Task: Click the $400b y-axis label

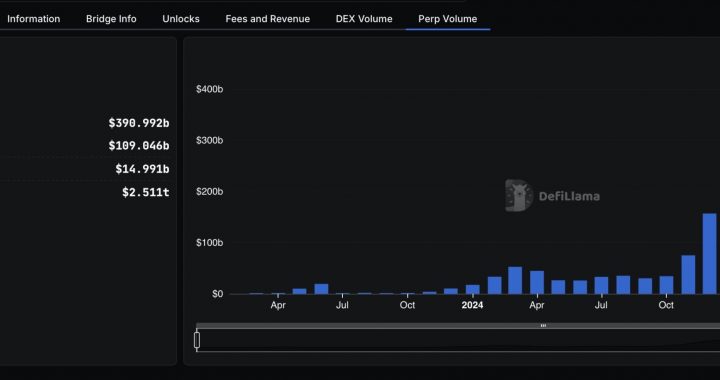Action: pos(210,89)
